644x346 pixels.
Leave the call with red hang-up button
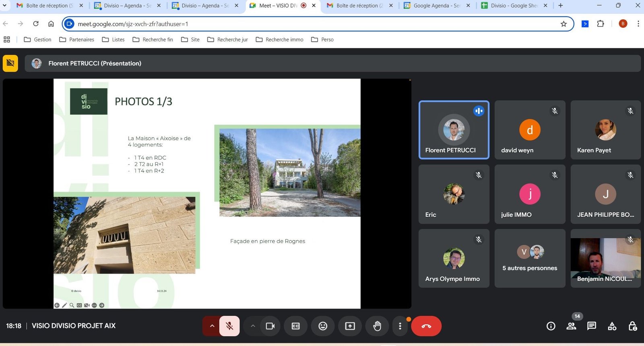pos(426,326)
